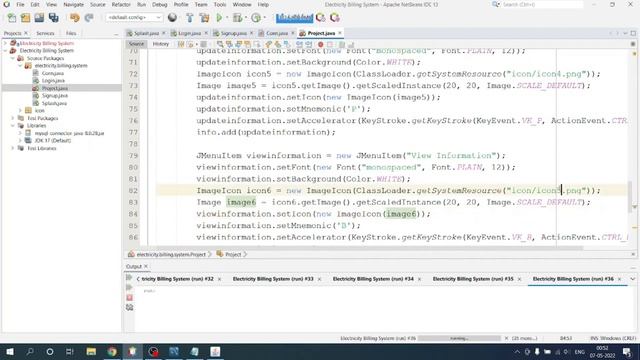Click the globe browser icon in toolbar
The image size is (640, 360).
click(172, 18)
